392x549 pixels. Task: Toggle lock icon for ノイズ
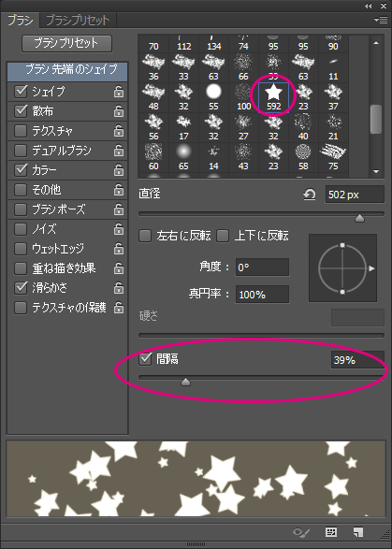coord(119,229)
